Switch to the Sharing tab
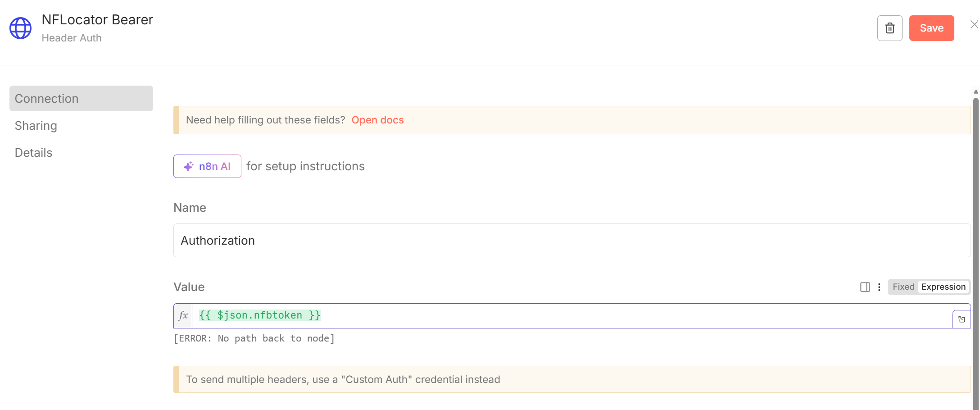 (36, 126)
